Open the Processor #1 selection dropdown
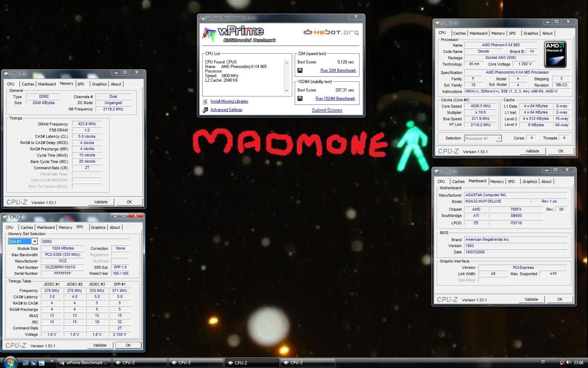This screenshot has height=368, width=588. [499, 138]
